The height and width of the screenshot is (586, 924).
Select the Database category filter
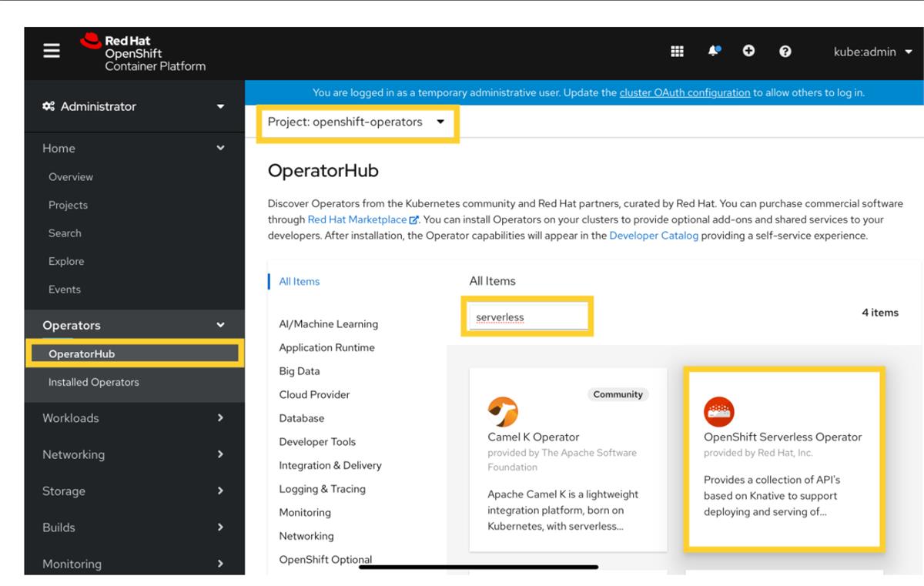coord(301,418)
